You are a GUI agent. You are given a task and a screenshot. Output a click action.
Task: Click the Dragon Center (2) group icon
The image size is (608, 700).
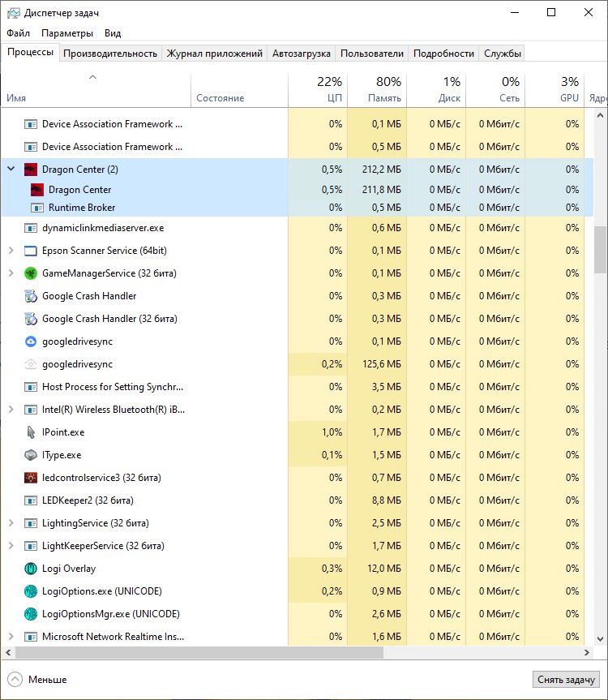click(x=30, y=170)
